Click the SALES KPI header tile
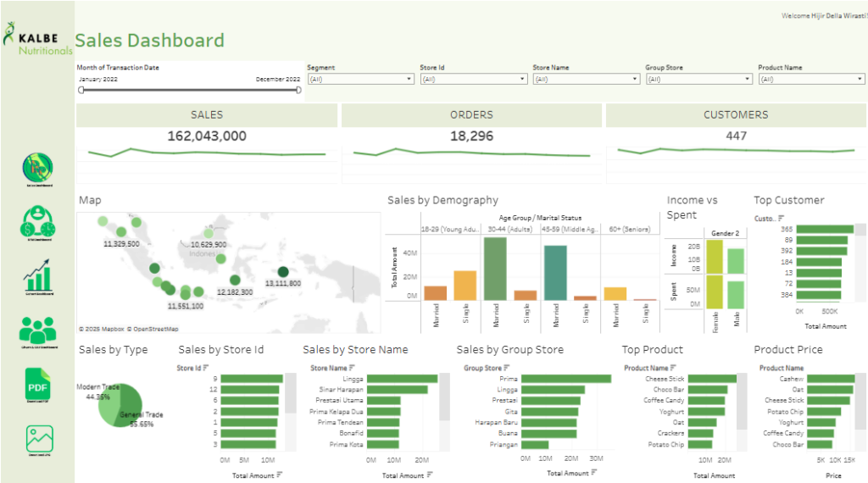 pos(207,114)
